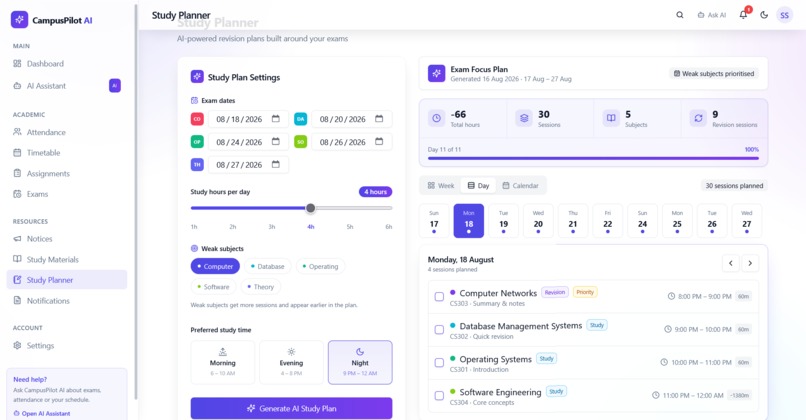Open calendar picker for 08/24/2026 date
The height and width of the screenshot is (420, 806).
point(276,141)
